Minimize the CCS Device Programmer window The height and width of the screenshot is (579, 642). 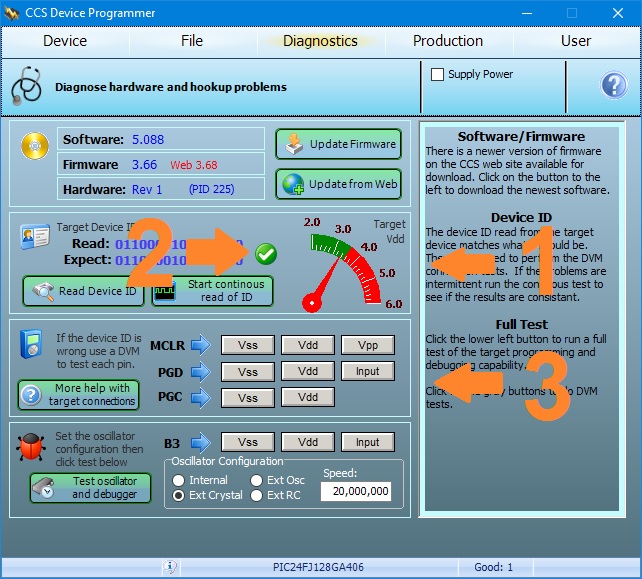click(x=527, y=13)
